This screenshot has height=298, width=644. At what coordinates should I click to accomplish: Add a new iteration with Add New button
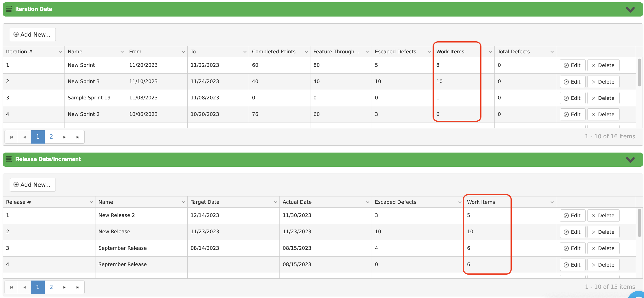(x=33, y=34)
